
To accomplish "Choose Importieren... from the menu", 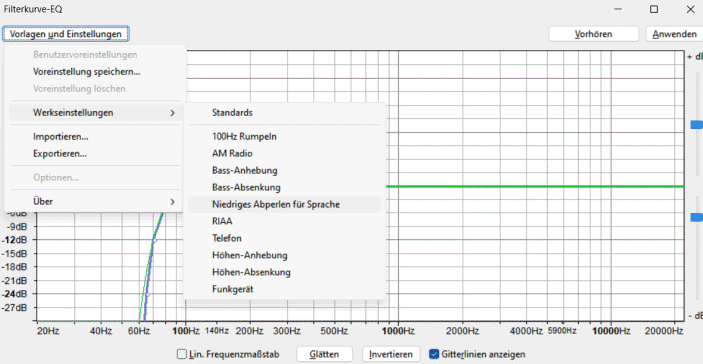I will coord(61,136).
